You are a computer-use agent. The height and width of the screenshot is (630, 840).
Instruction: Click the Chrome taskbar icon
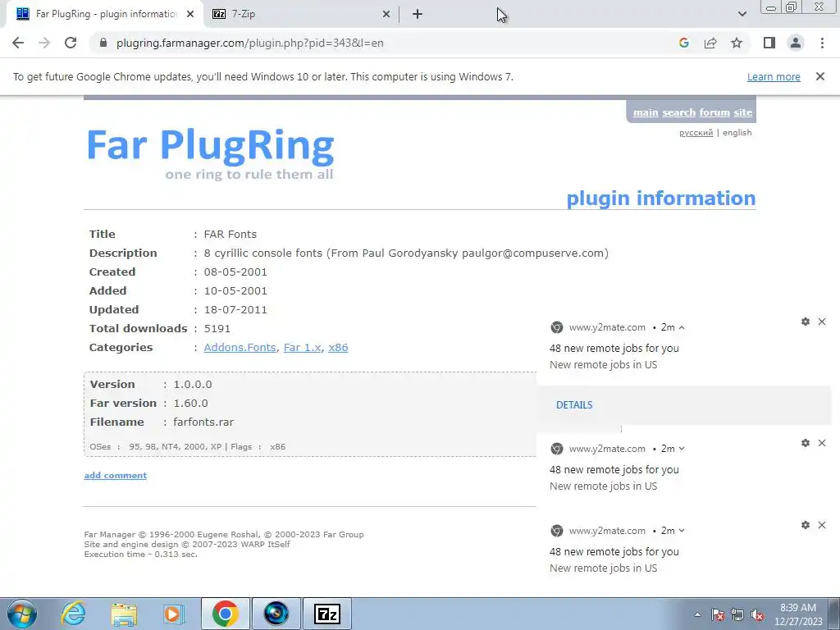coord(225,614)
